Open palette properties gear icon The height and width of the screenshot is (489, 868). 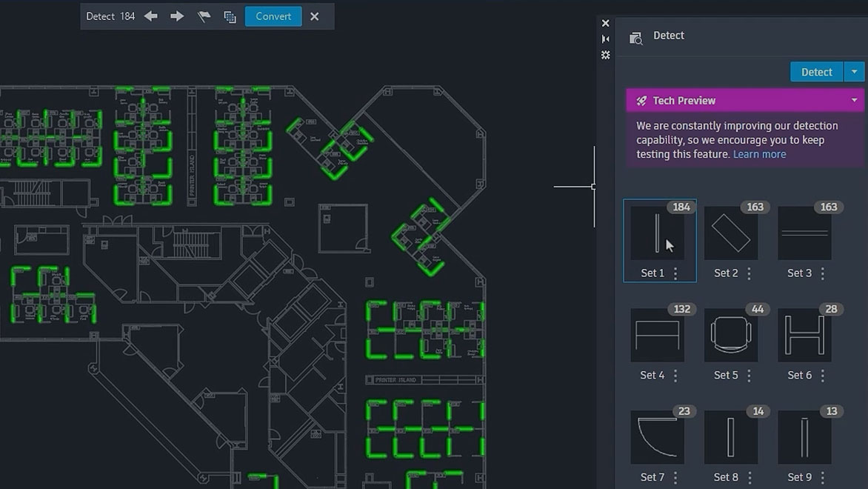click(606, 55)
